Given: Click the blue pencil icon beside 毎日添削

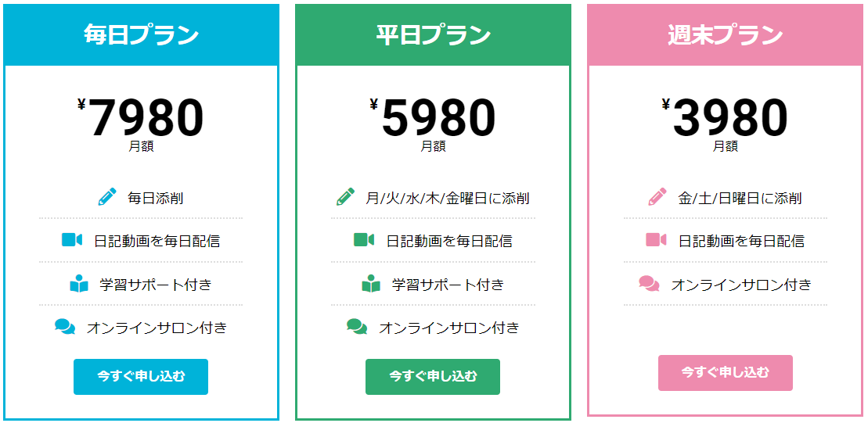Looking at the screenshot, I should (107, 197).
